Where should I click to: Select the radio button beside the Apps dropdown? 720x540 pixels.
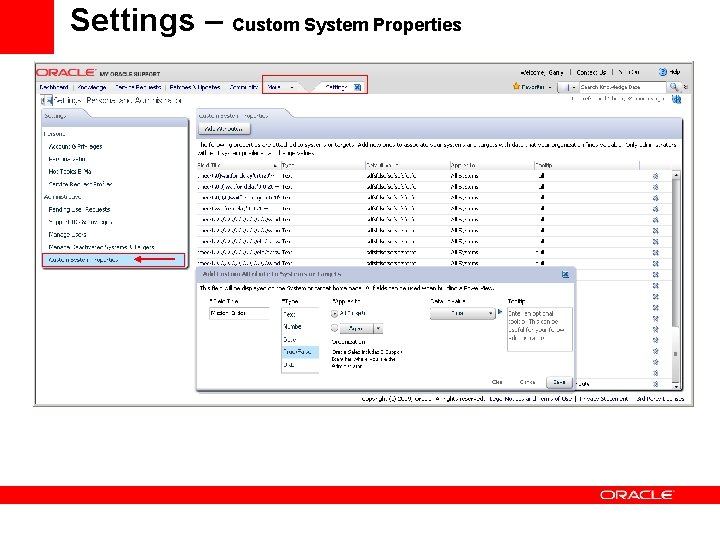pyautogui.click(x=334, y=328)
